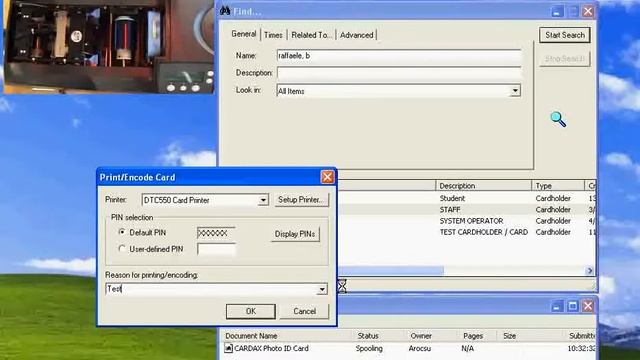640x360 pixels.
Task: Maximize the print queue window
Action: tap(573, 306)
